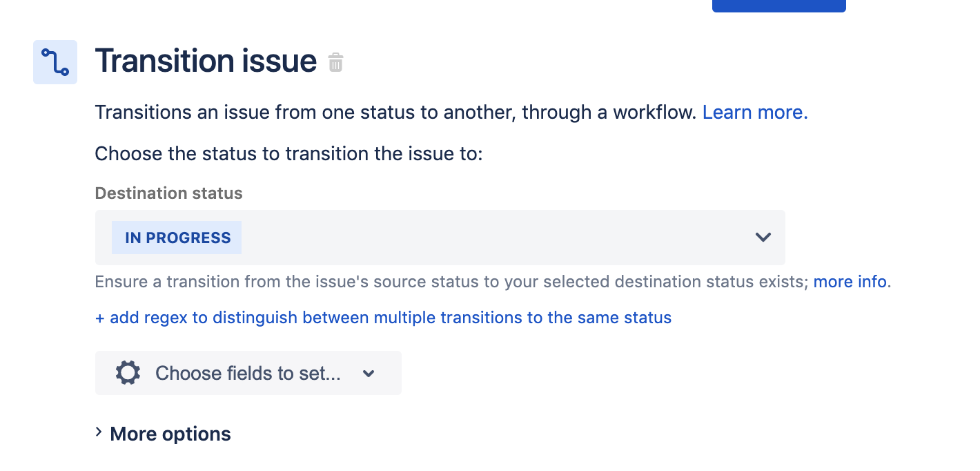Viewport: 980px width, 471px height.
Task: Click the blue button at the top
Action: (x=778, y=6)
